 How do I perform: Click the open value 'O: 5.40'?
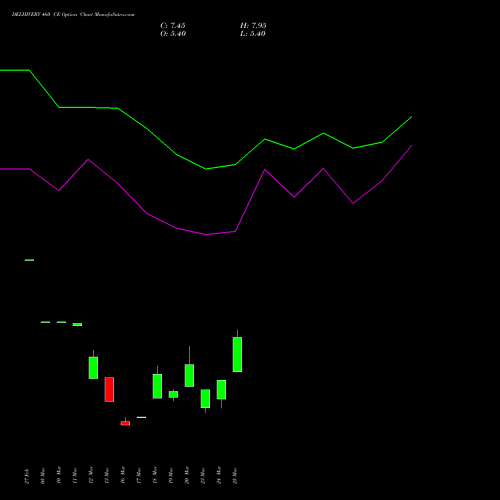(x=173, y=34)
